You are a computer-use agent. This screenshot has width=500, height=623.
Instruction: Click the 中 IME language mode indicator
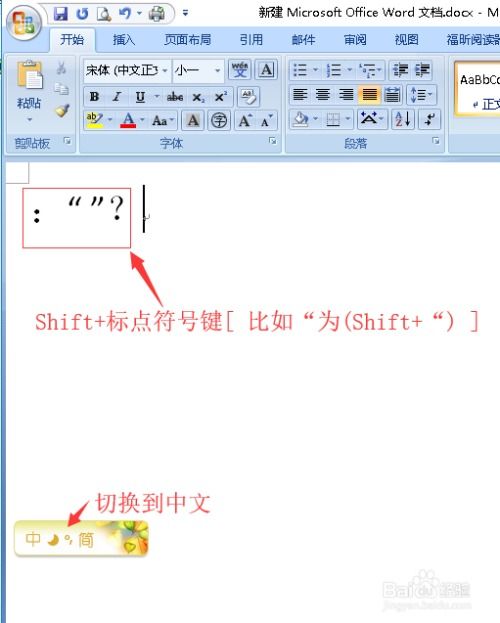(x=33, y=539)
